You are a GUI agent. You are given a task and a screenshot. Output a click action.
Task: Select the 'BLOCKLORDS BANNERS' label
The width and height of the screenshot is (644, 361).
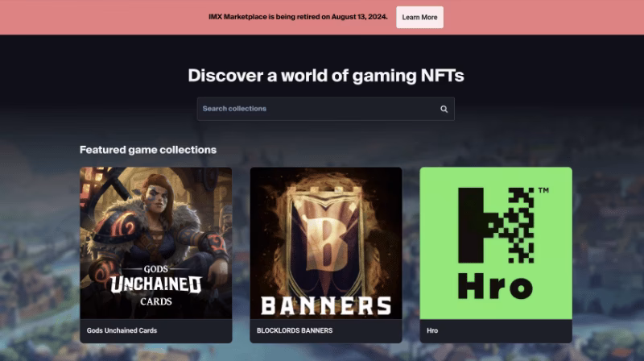coord(295,330)
